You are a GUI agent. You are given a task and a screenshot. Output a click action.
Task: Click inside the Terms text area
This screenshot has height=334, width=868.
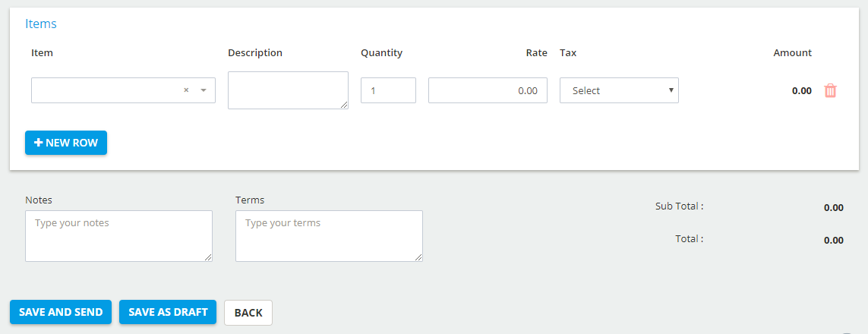pos(329,235)
